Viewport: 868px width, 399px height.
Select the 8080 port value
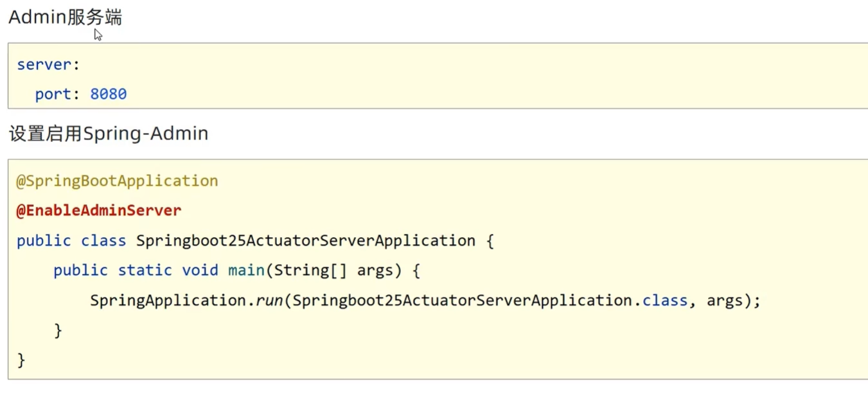[x=108, y=94]
